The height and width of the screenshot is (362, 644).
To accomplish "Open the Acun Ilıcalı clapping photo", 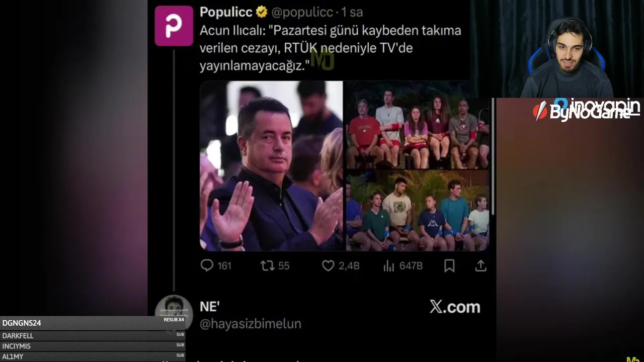I will tap(272, 165).
